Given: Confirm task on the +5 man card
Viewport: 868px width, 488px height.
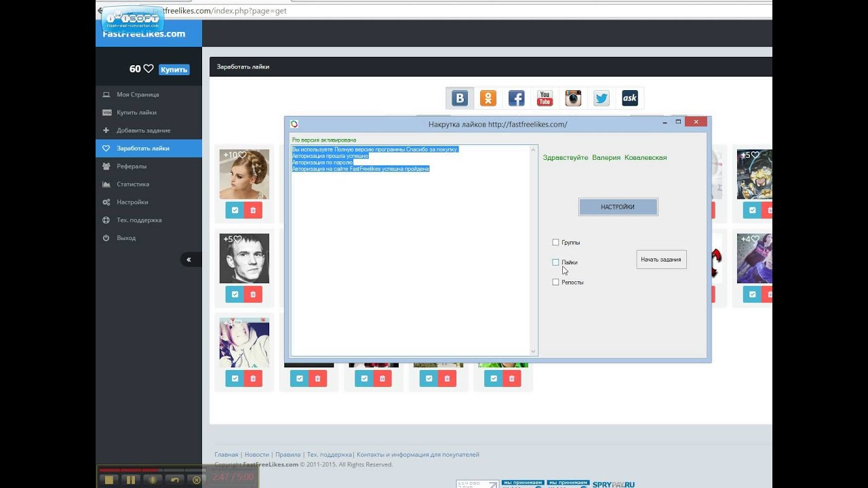Looking at the screenshot, I should pyautogui.click(x=235, y=294).
